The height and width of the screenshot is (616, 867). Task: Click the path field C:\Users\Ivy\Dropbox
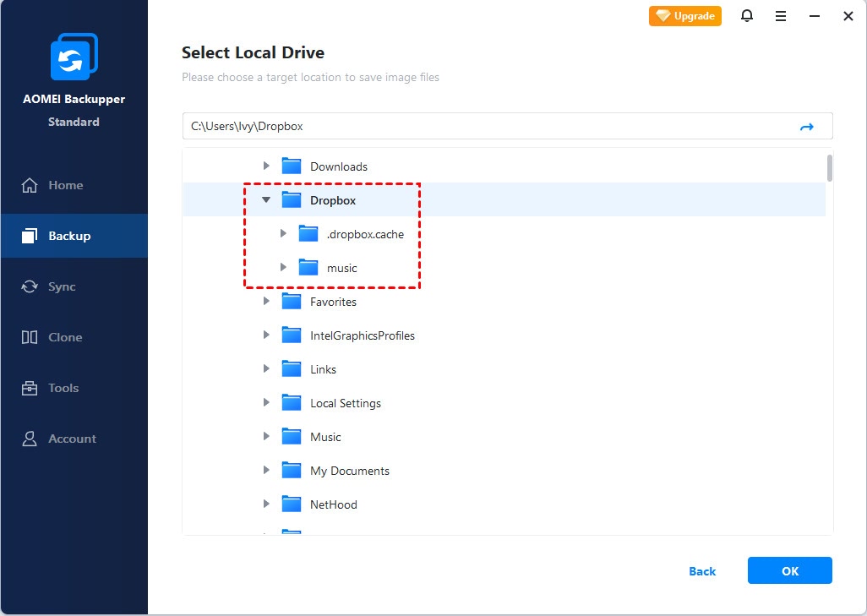click(x=508, y=126)
